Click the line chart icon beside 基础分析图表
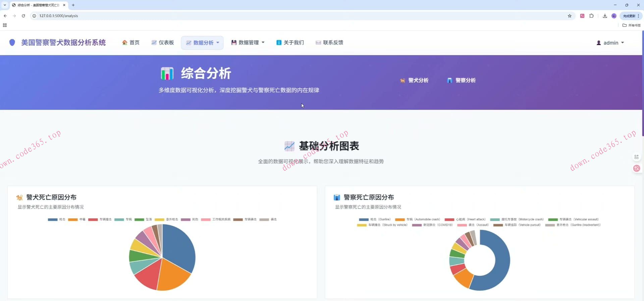The image size is (644, 301). 289,146
